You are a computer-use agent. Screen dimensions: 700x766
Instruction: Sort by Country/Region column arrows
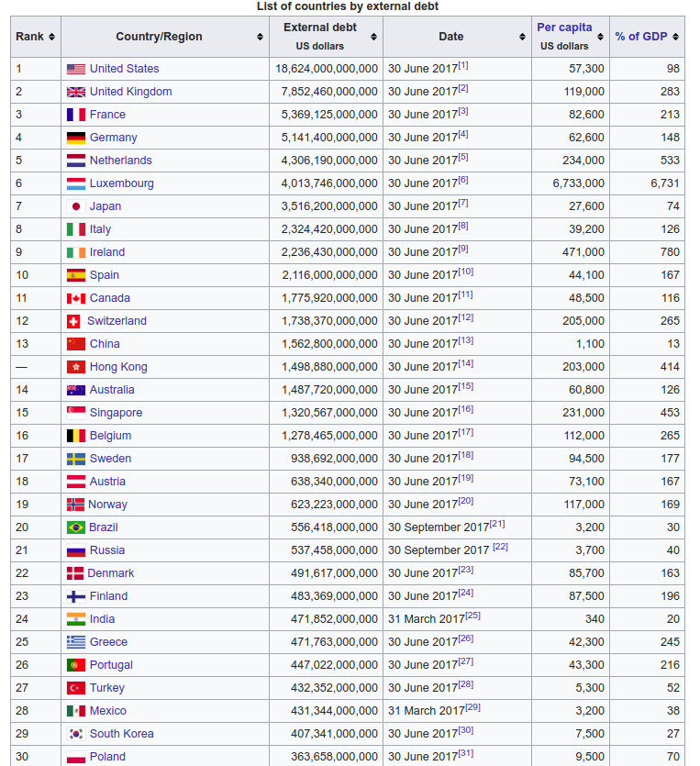click(x=261, y=37)
